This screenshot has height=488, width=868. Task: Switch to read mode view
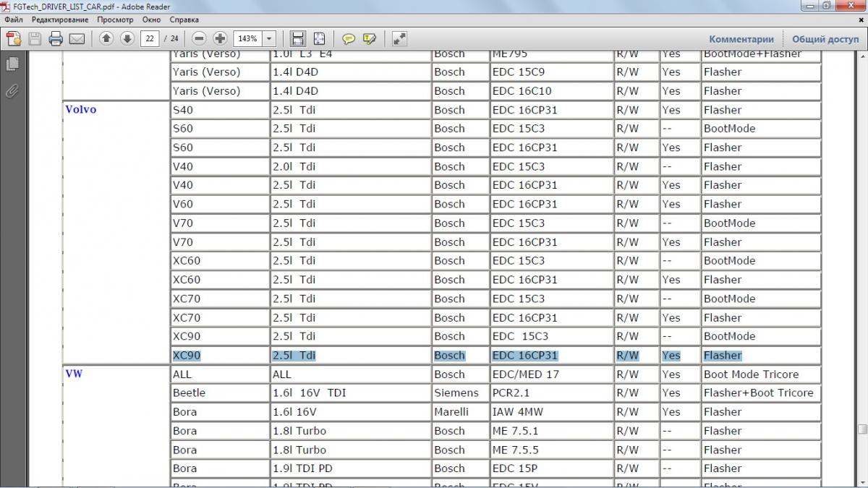pyautogui.click(x=399, y=38)
